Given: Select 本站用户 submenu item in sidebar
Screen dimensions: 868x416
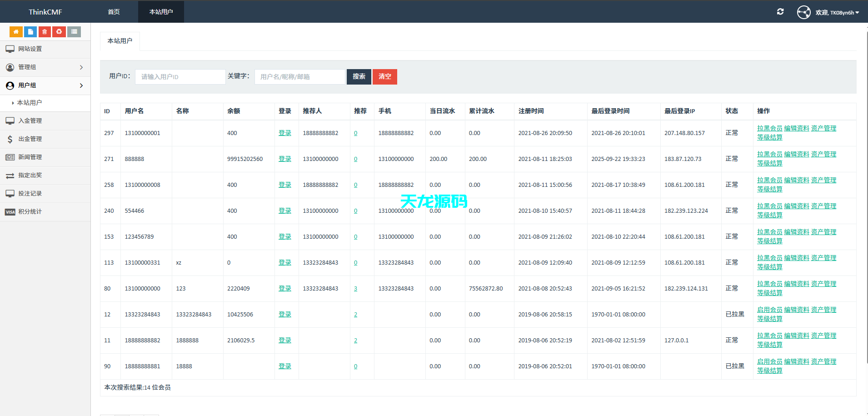Looking at the screenshot, I should coord(30,103).
